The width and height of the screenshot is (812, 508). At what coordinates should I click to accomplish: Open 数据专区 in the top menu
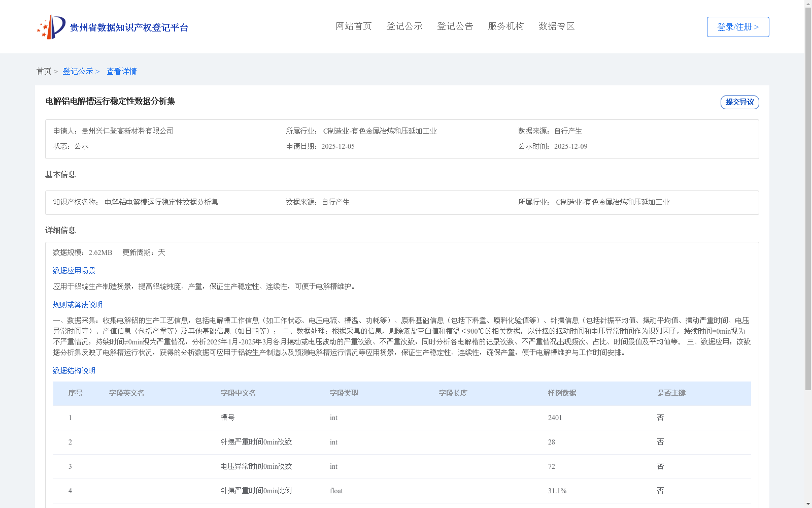[557, 26]
